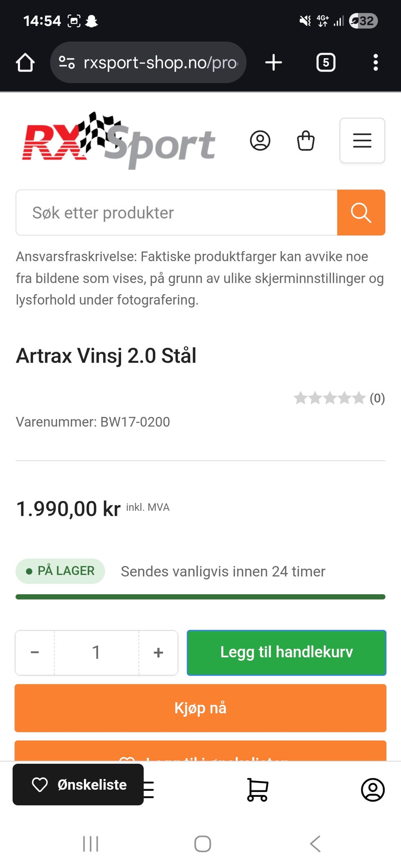Open the browser three-dot overflow menu
The image size is (401, 868).
click(x=376, y=63)
